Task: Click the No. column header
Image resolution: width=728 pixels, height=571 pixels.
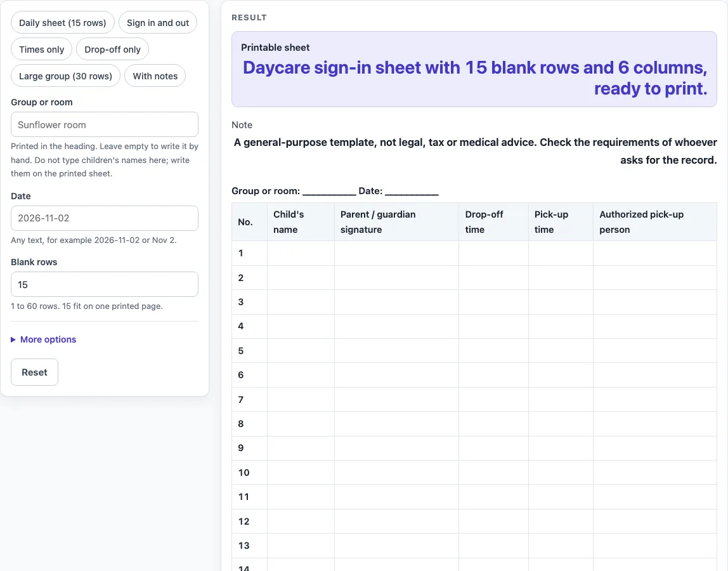Action: [x=250, y=222]
